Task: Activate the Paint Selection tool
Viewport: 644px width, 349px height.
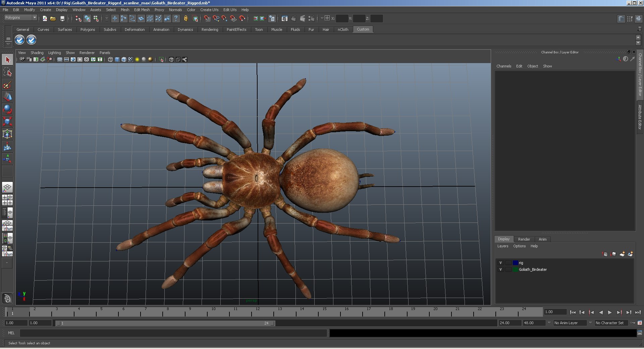Action: pos(7,85)
